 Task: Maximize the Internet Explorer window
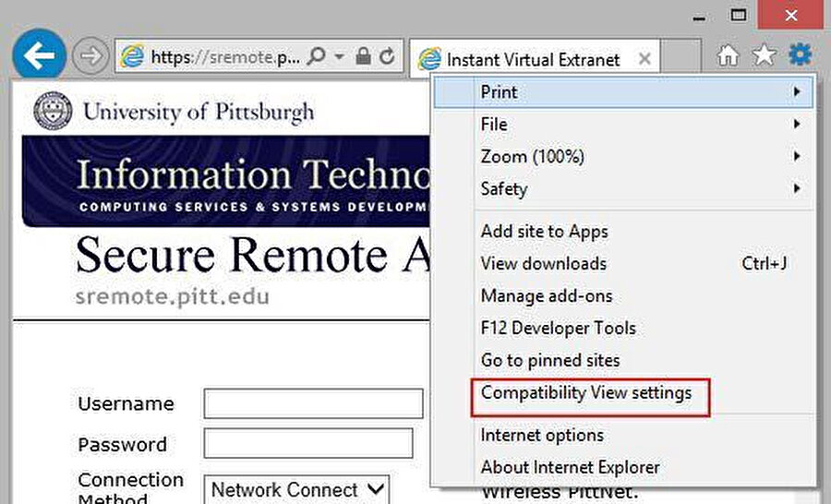pyautogui.click(x=739, y=16)
